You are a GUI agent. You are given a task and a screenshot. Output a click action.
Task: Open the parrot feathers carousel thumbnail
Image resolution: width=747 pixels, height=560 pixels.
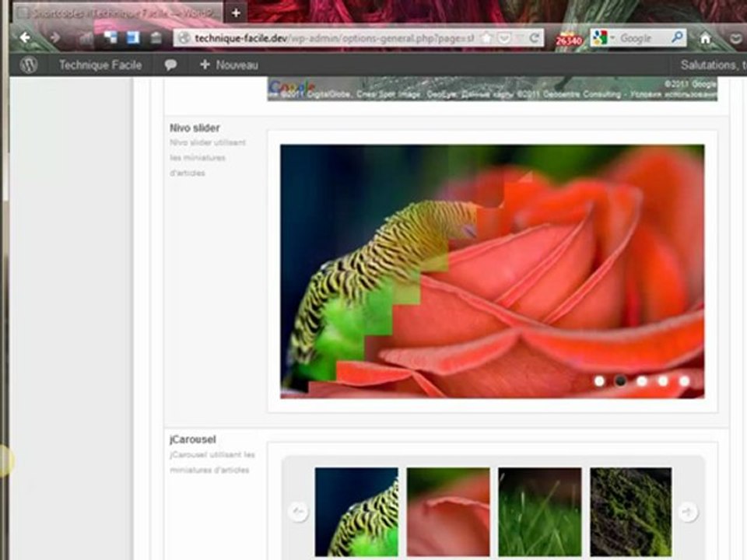[x=356, y=512]
